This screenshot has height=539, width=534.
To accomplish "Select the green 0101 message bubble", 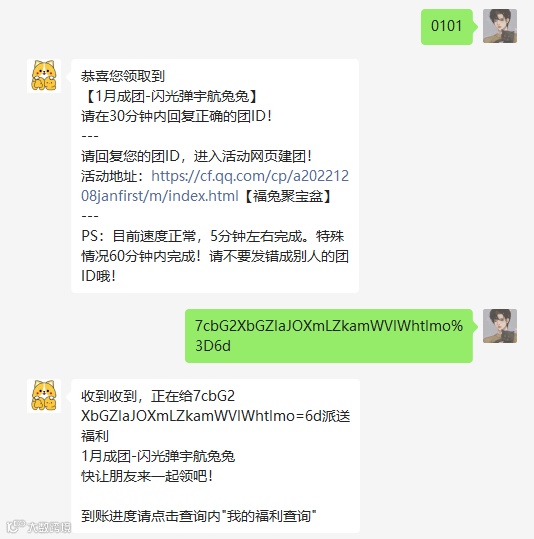I will [448, 27].
